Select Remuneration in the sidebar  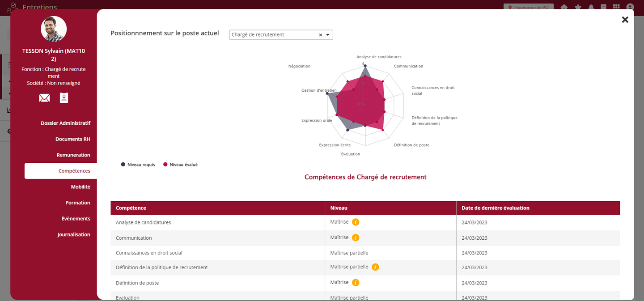tap(73, 155)
